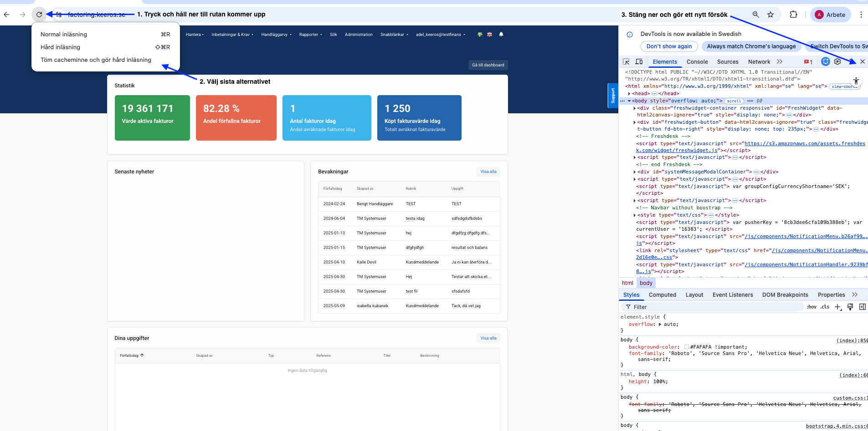Screen dimensions: 868x431
Task: Click Visa alla in Dina uppgifter
Action: (x=488, y=338)
